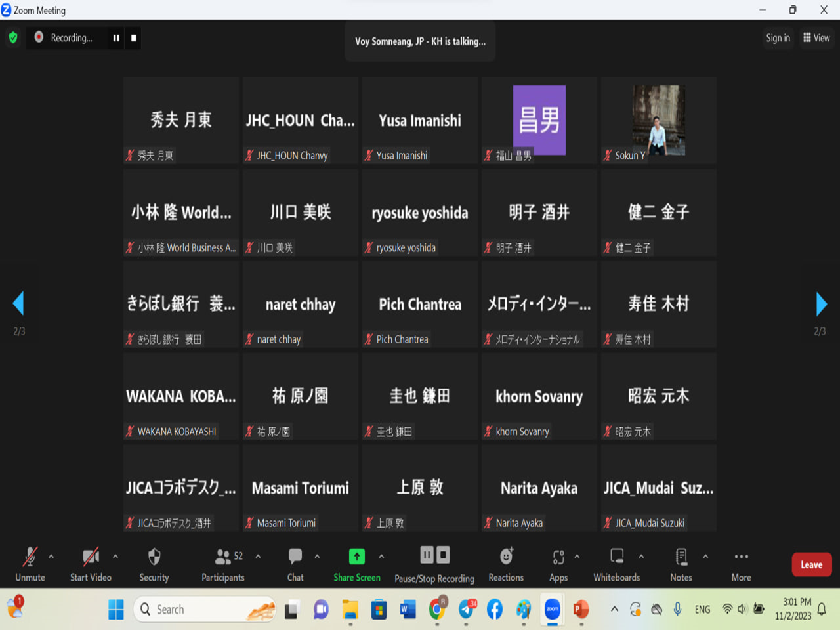This screenshot has height=630, width=840.
Task: Open the Reactions menu
Action: [x=506, y=564]
